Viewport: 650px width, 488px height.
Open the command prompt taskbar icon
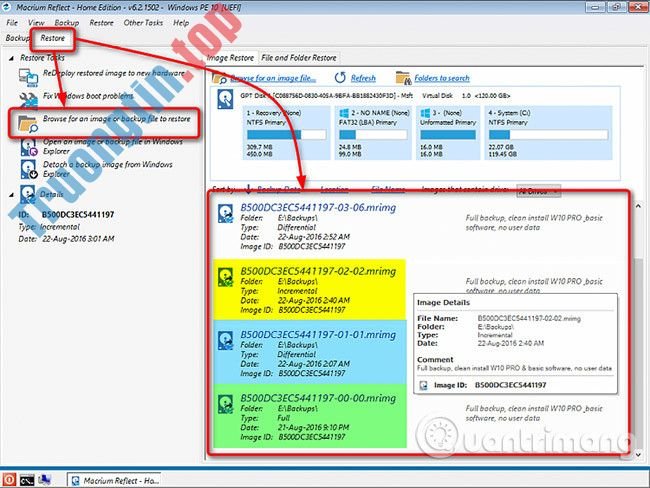[x=27, y=480]
